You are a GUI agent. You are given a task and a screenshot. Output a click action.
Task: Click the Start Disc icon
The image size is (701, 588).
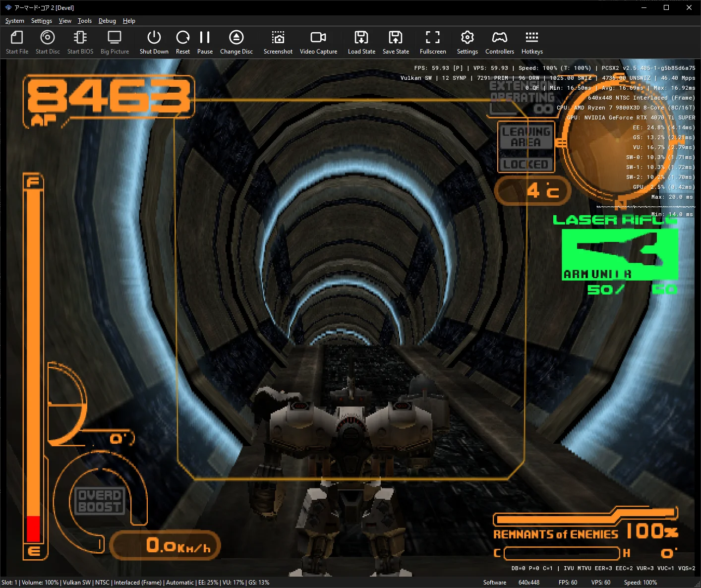pyautogui.click(x=48, y=42)
